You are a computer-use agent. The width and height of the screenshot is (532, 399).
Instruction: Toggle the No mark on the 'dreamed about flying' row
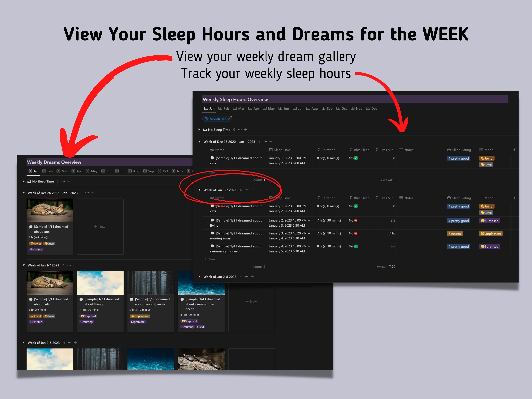click(355, 220)
